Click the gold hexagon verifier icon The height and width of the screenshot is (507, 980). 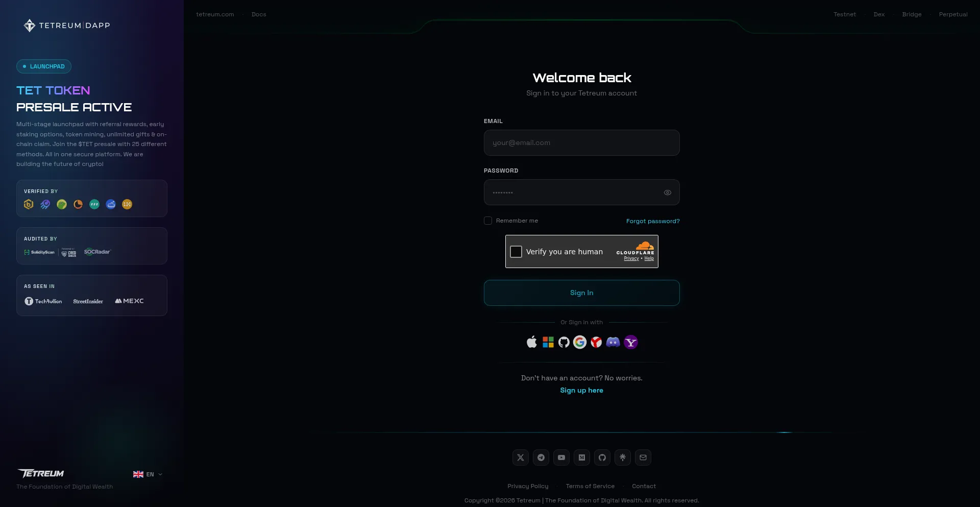point(29,204)
